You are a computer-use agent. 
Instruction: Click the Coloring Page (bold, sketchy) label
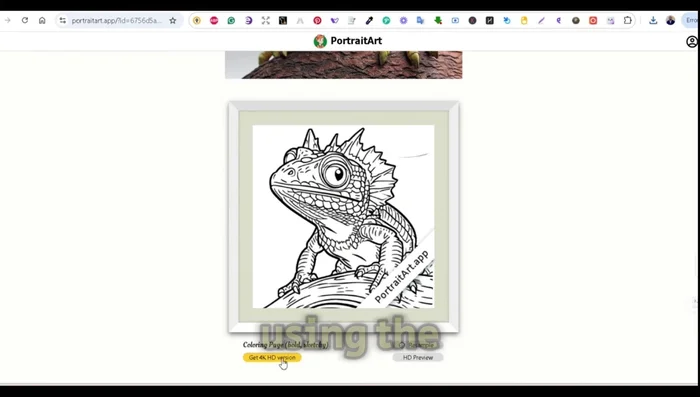(286, 344)
